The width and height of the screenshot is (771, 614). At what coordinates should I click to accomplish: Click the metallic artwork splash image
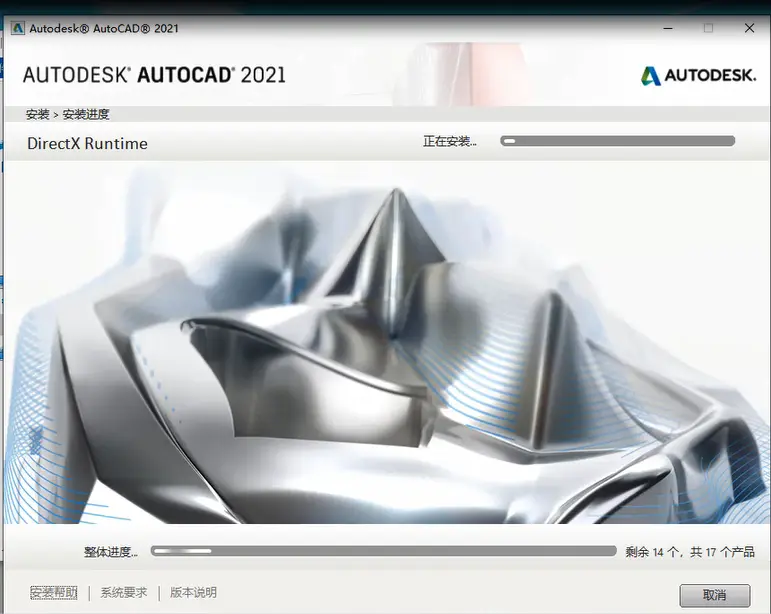(386, 344)
